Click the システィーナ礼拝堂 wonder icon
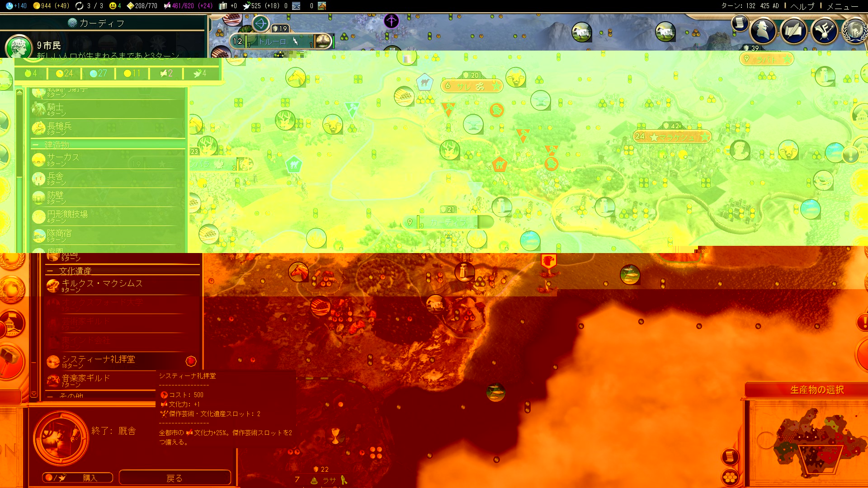868x488 pixels. coord(53,361)
